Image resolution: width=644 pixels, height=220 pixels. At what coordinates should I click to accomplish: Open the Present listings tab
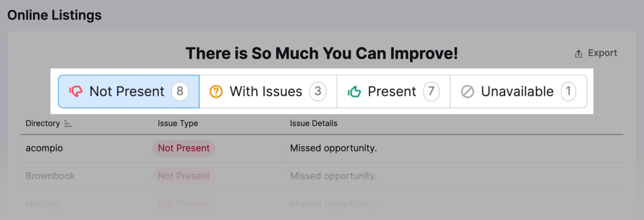tap(392, 92)
